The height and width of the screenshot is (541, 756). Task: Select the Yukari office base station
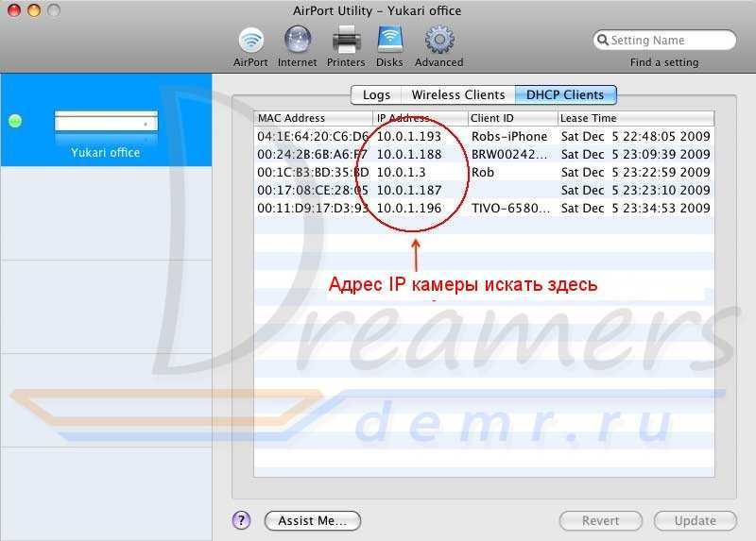tap(106, 120)
